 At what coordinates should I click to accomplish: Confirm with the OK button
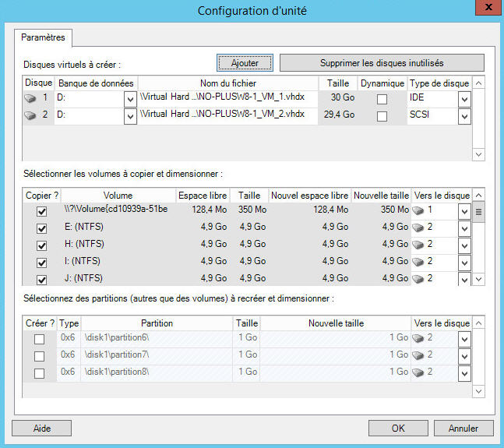(x=398, y=428)
